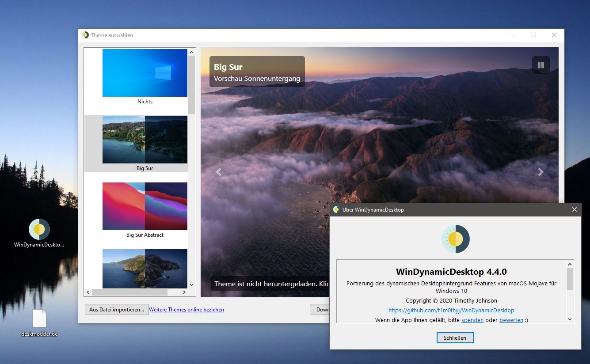Click the Vorschau Sonnenuntergang subtitle
Screen dimensions: 590x364
click(x=257, y=79)
